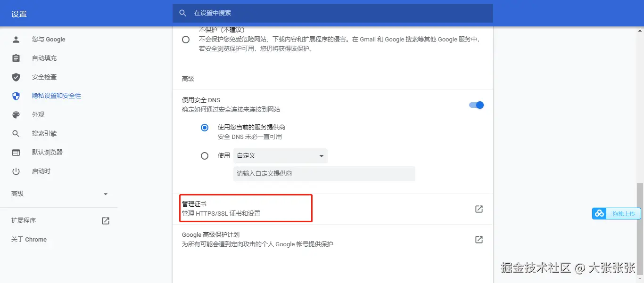This screenshot has height=283, width=644.
Task: Click the 安全 DNS 未必一直可用 text
Action: coord(250,137)
